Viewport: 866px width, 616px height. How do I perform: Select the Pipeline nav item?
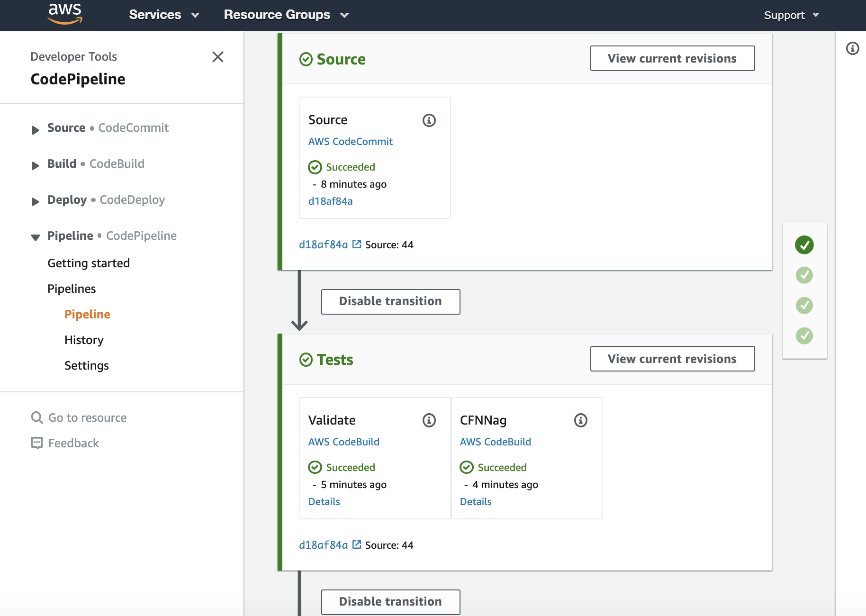coord(87,314)
